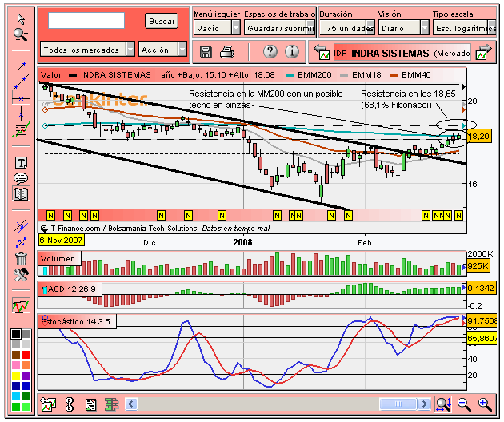
Task: Pick the black color swatch
Action: (x=16, y=334)
